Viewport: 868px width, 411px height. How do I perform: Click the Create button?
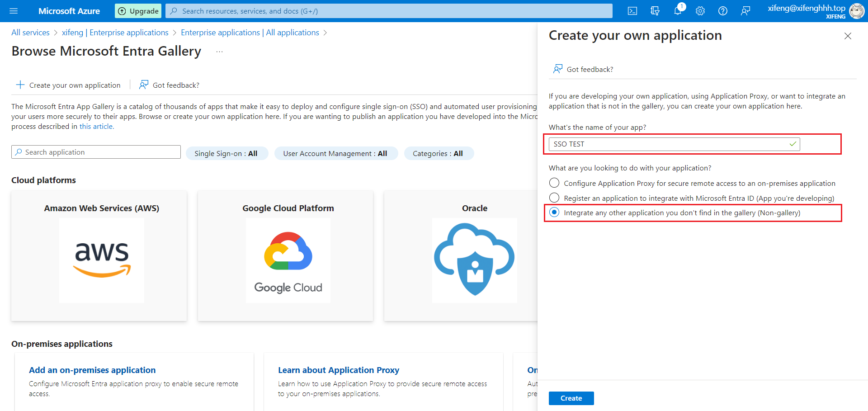(x=571, y=398)
